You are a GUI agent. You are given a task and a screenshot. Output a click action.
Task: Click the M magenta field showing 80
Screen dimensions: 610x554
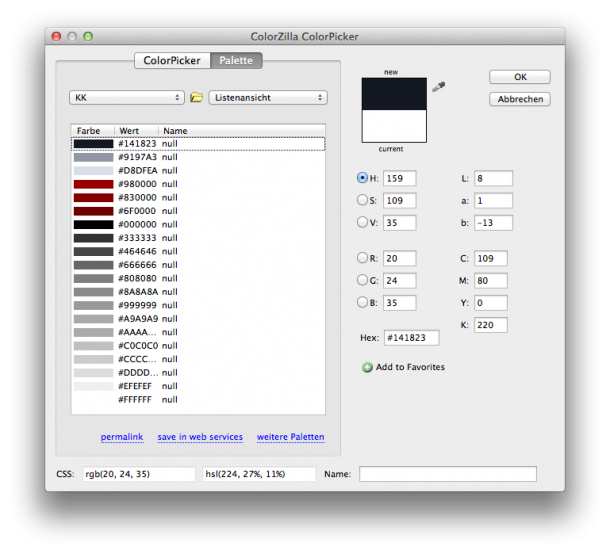tap(491, 281)
